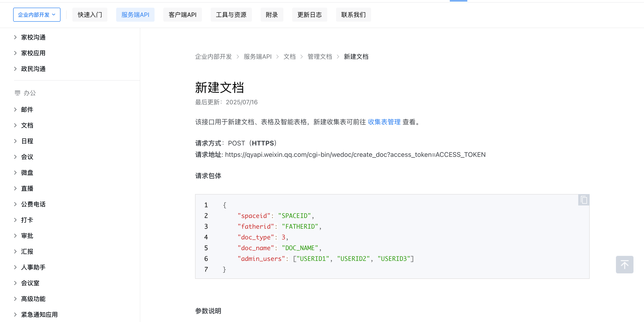This screenshot has height=322, width=644.
Task: Copy the request body code snippet
Action: click(x=584, y=200)
